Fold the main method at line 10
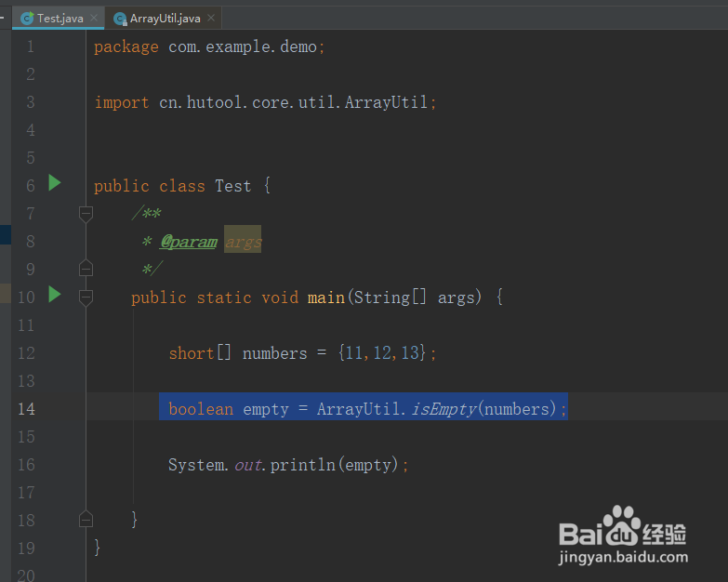Viewport: 728px width, 582px height. click(x=86, y=298)
